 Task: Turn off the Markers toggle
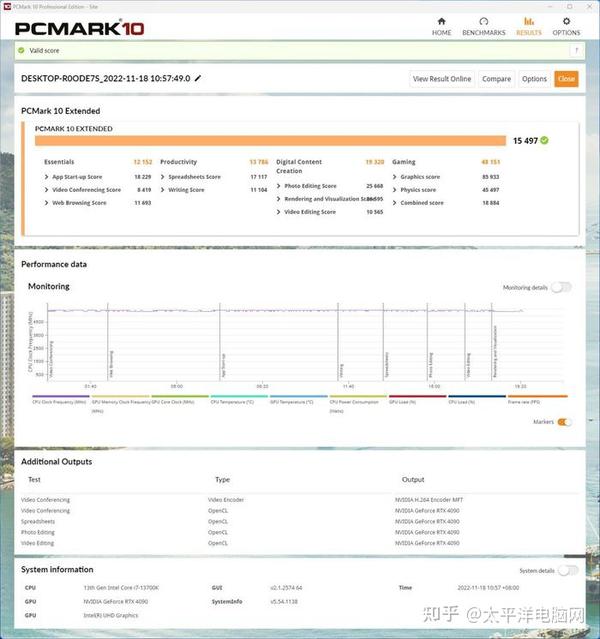pyautogui.click(x=564, y=422)
